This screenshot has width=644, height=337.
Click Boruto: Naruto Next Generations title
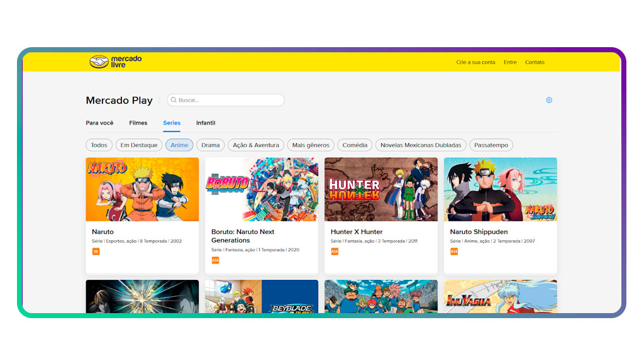coord(243,236)
